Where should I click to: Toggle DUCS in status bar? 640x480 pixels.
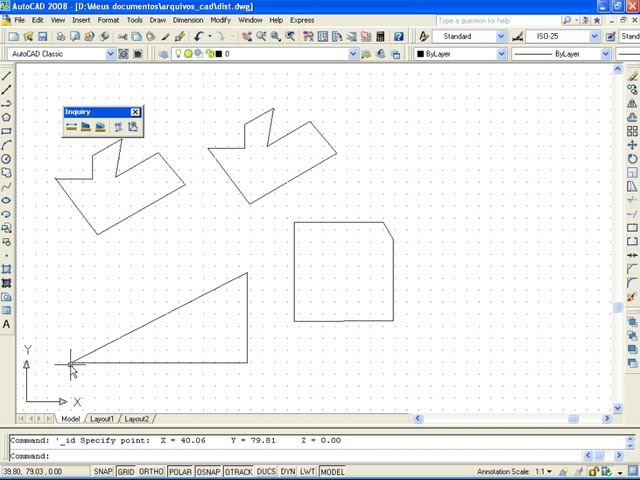266,471
